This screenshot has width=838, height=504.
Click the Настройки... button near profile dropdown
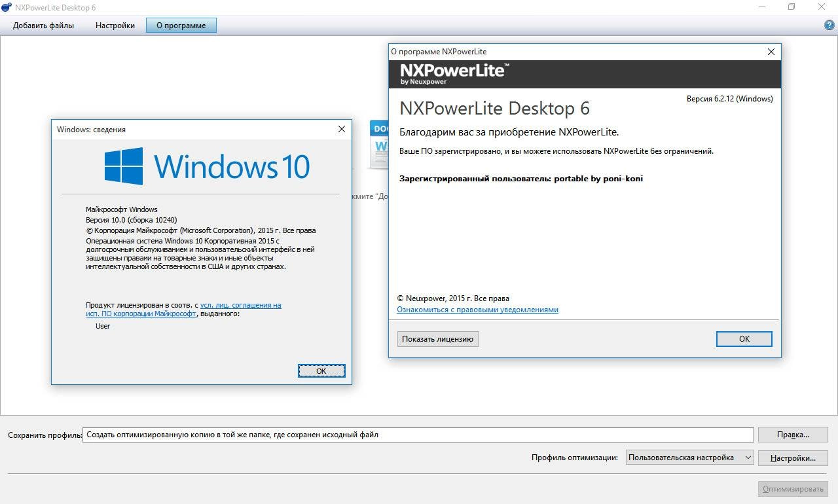pyautogui.click(x=793, y=458)
